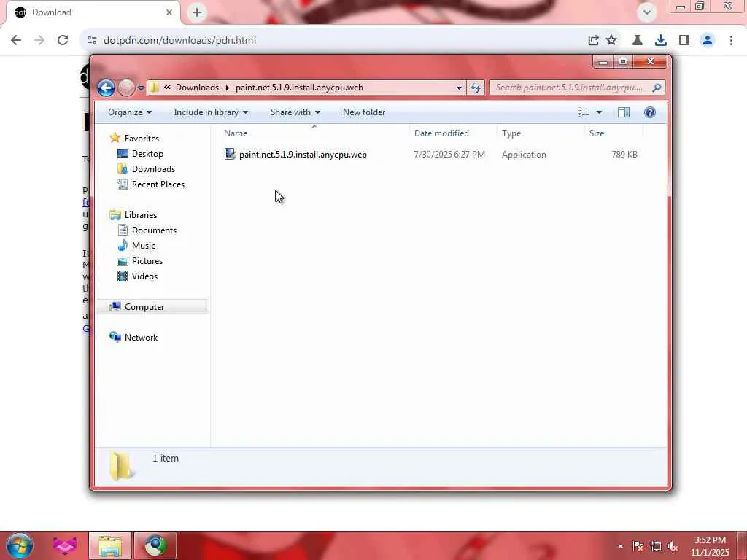Bookmark this page with star icon
Viewport: 747px width, 560px height.
coord(611,40)
